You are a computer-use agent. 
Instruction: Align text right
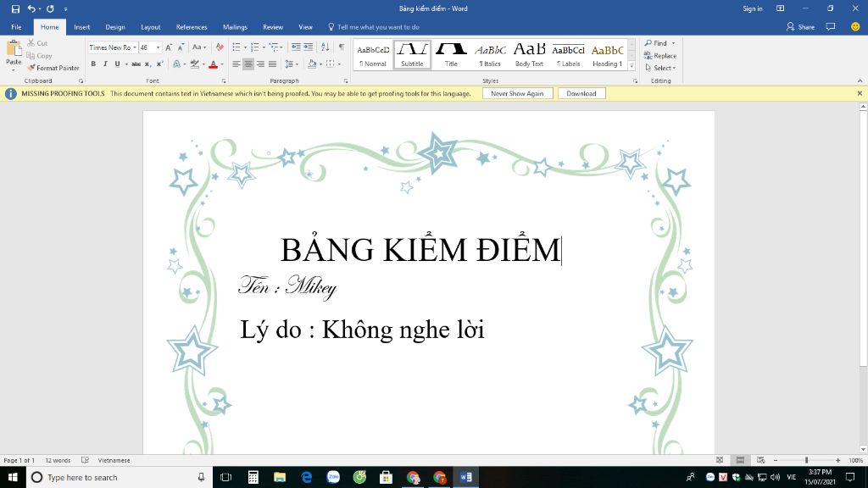pyautogui.click(x=260, y=64)
